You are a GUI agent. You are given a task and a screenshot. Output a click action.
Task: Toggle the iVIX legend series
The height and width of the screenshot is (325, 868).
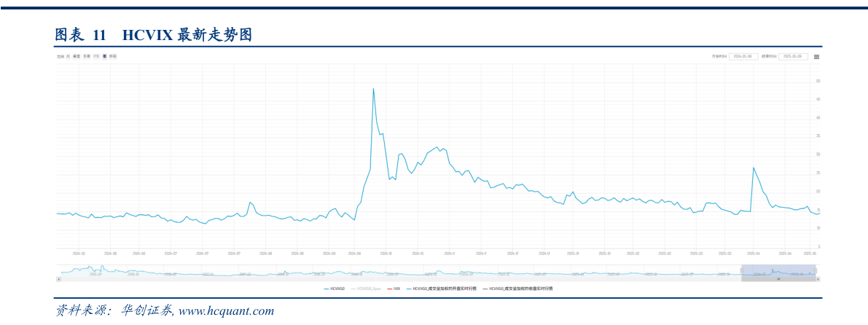point(394,289)
